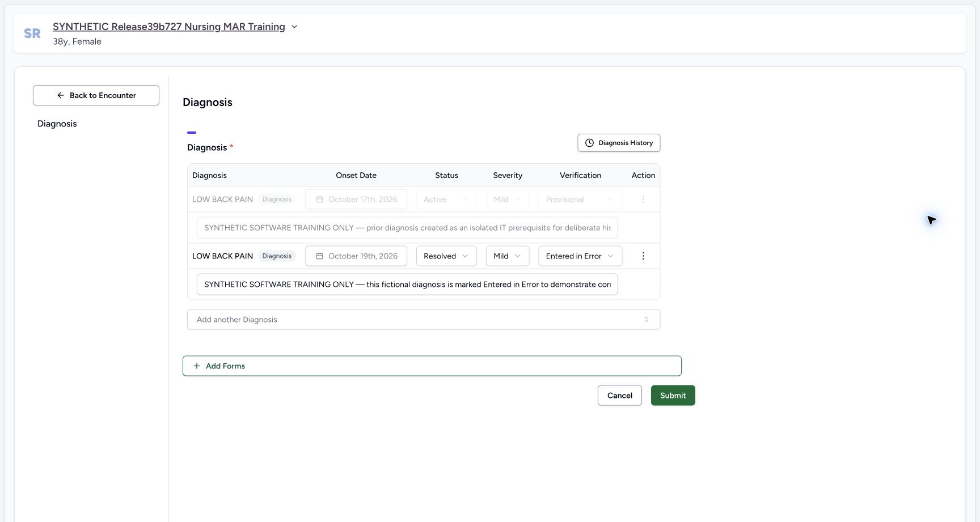Open the actions menu for the October 17th diagnosis

coord(643,200)
